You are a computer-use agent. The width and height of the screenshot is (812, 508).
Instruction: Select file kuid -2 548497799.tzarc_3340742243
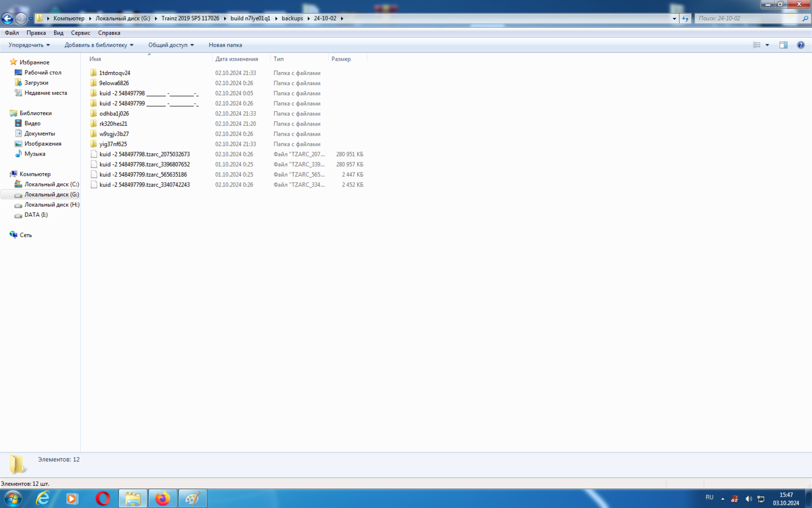145,185
